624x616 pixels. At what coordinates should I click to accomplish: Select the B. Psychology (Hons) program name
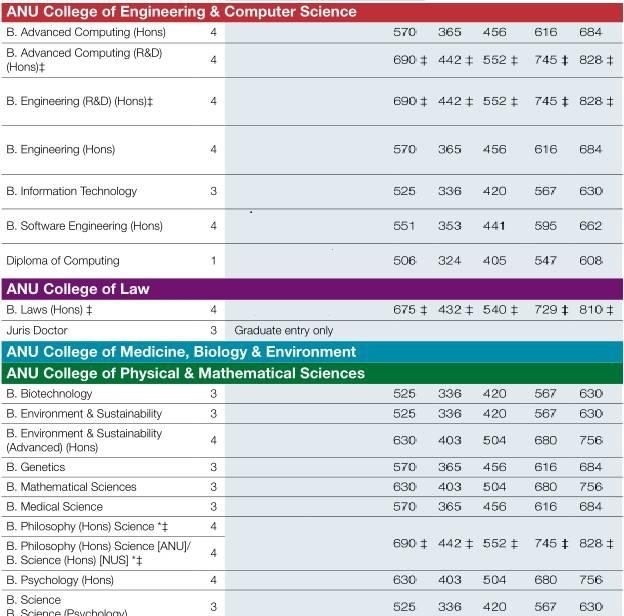60,579
